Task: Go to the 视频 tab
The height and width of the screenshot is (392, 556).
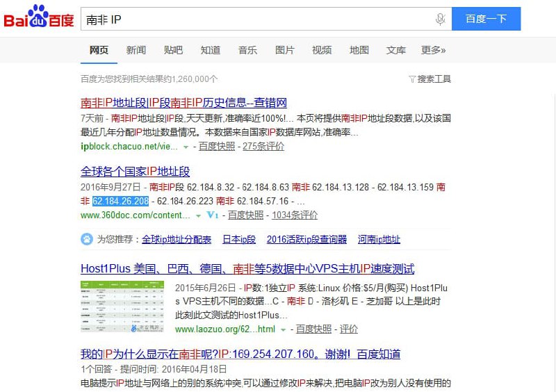Action: pyautogui.click(x=322, y=50)
